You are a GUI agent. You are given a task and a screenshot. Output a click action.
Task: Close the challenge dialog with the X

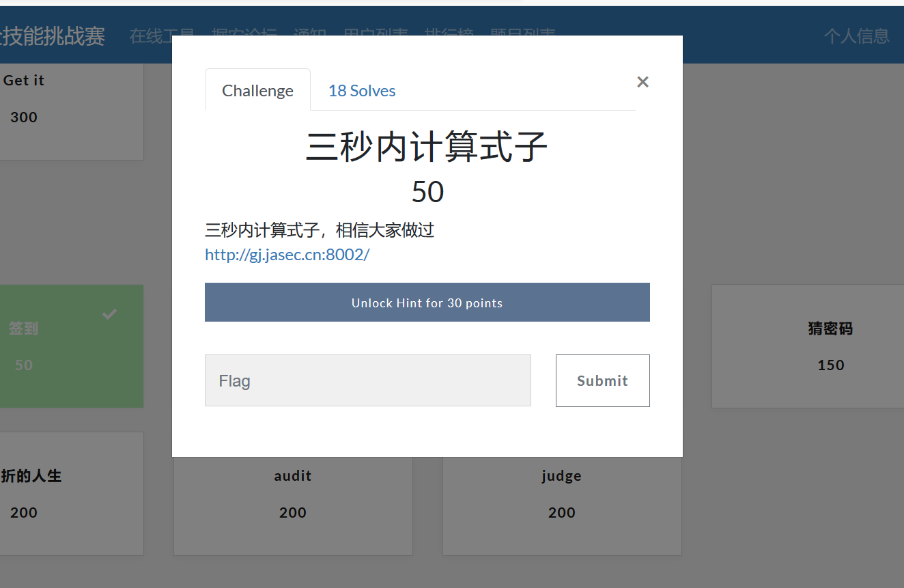642,81
